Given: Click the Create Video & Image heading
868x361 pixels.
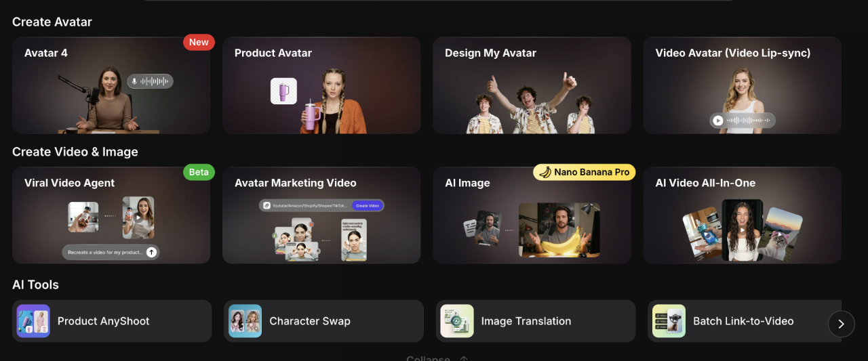Looking at the screenshot, I should pos(75,152).
